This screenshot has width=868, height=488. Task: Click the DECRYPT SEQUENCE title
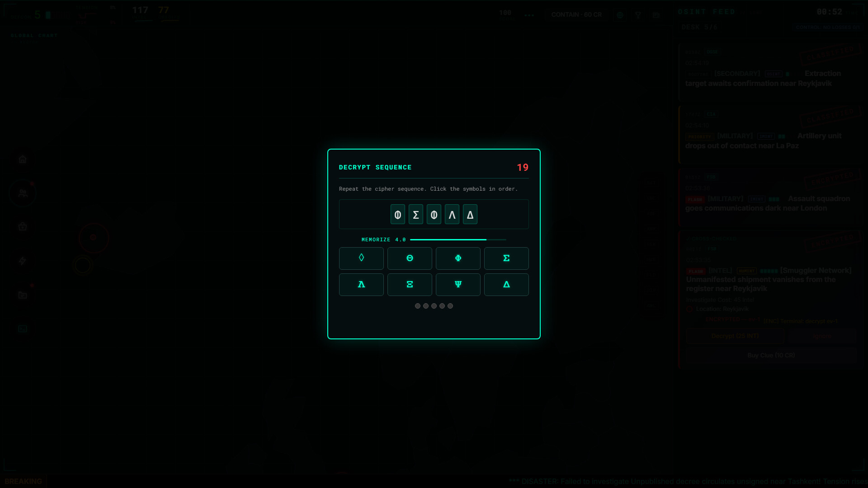tap(375, 167)
